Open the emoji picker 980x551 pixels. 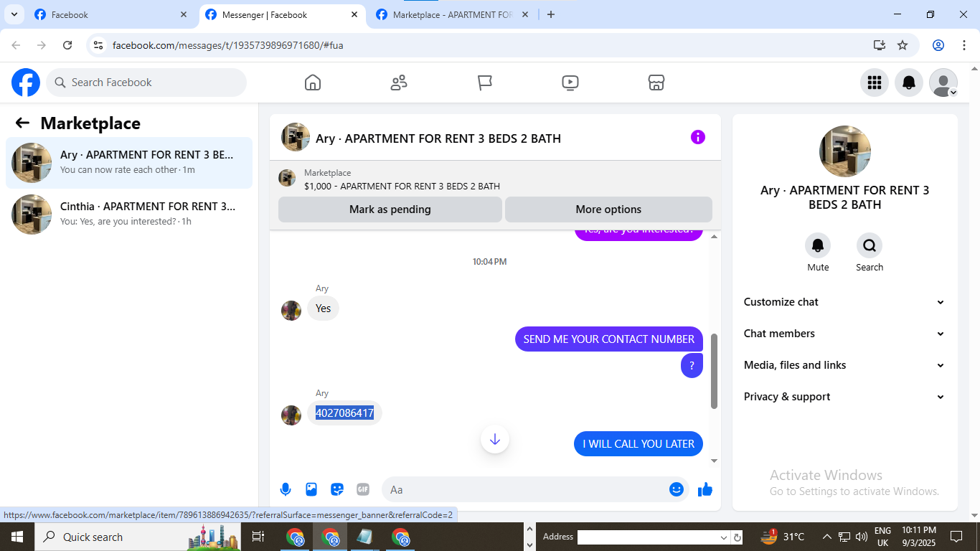tap(677, 489)
